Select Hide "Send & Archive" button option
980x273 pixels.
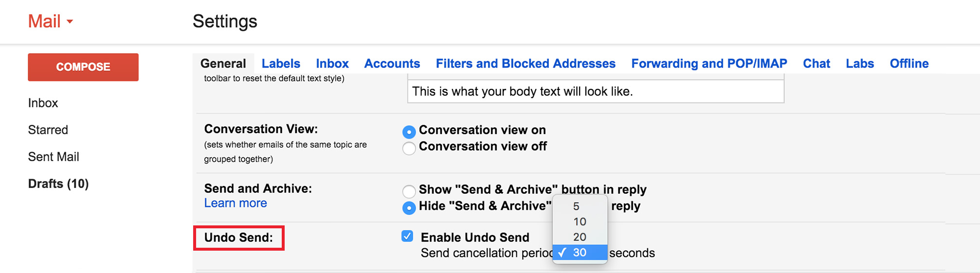click(409, 208)
